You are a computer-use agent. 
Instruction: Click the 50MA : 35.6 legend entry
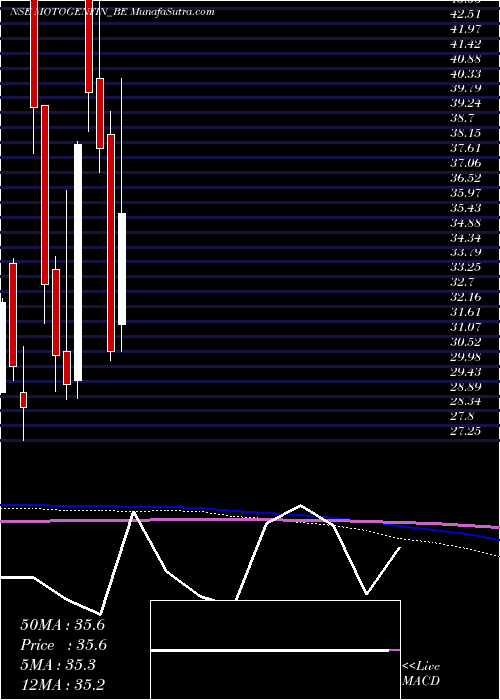tap(62, 625)
